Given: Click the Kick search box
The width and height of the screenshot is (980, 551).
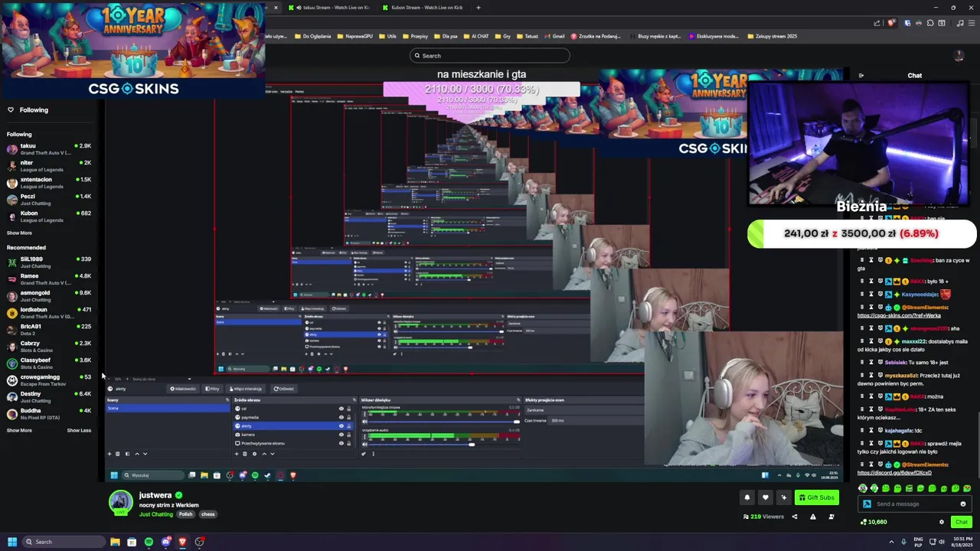Looking at the screenshot, I should point(490,55).
